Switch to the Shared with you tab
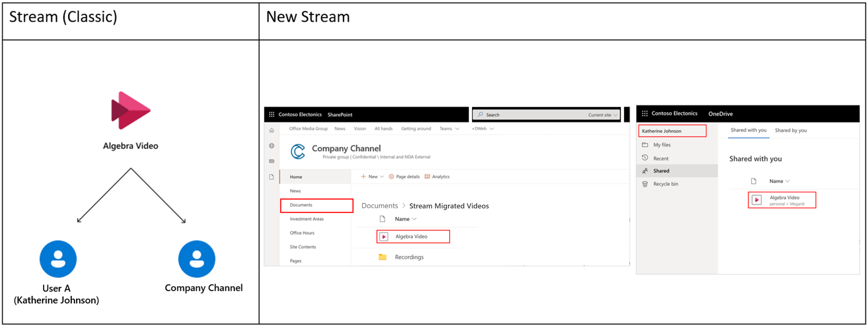The height and width of the screenshot is (327, 868). pos(748,130)
